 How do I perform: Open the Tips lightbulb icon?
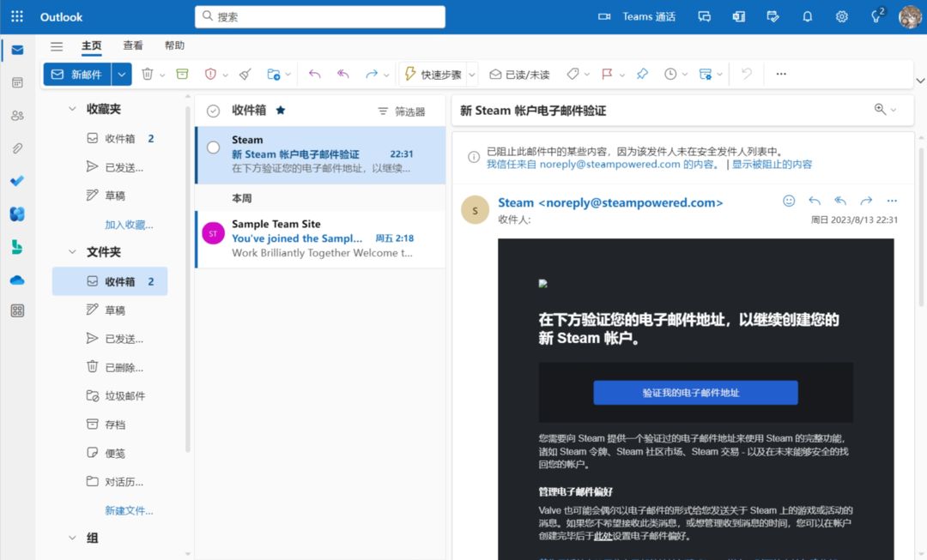coord(877,15)
